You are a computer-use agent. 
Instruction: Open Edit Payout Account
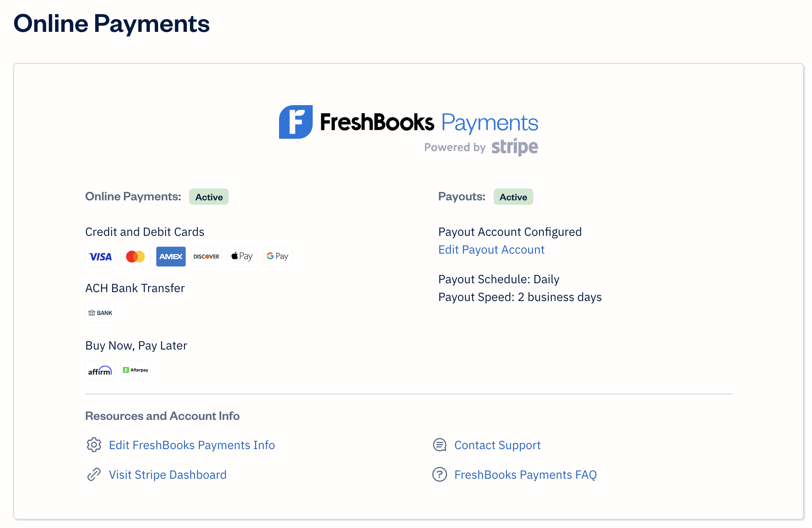491,250
